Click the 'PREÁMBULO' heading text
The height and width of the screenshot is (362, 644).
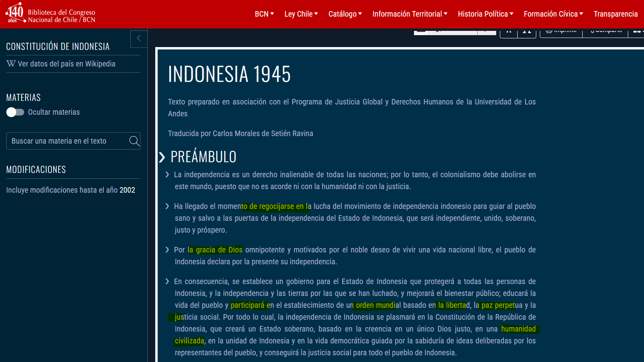click(x=204, y=157)
